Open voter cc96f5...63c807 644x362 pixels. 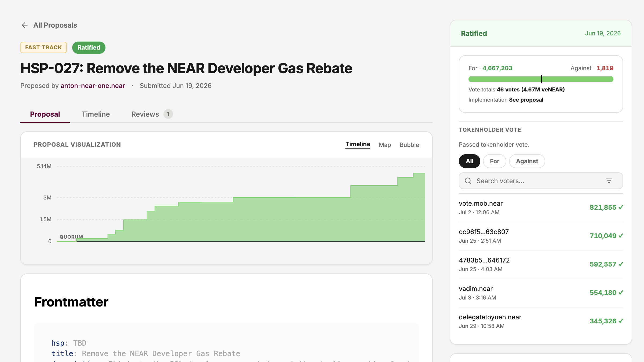(x=484, y=232)
